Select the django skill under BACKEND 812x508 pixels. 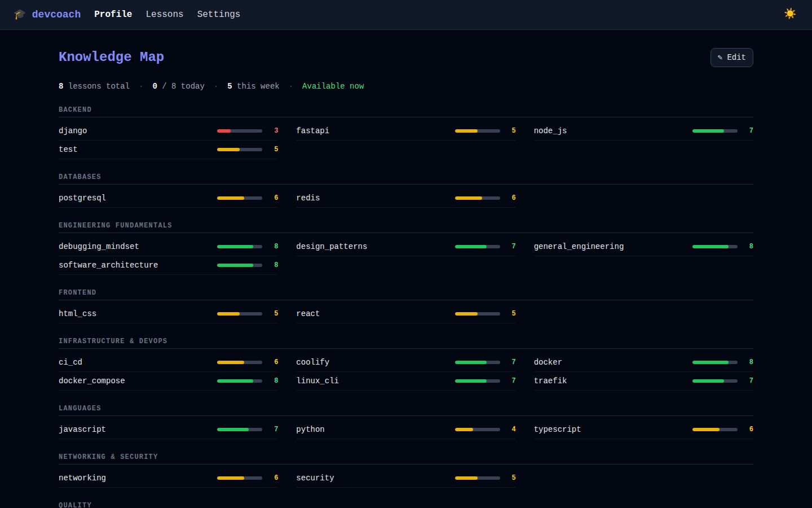(73, 130)
